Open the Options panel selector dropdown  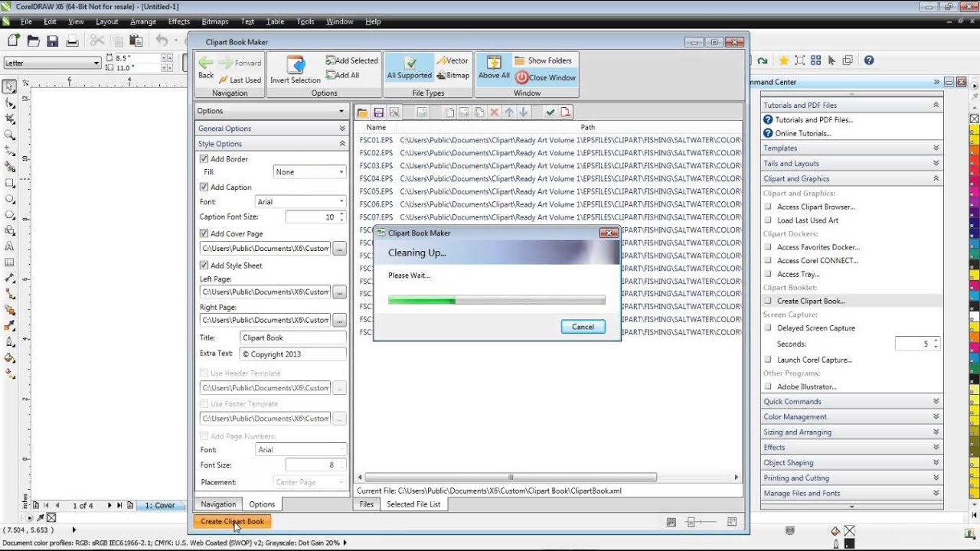tap(271, 111)
